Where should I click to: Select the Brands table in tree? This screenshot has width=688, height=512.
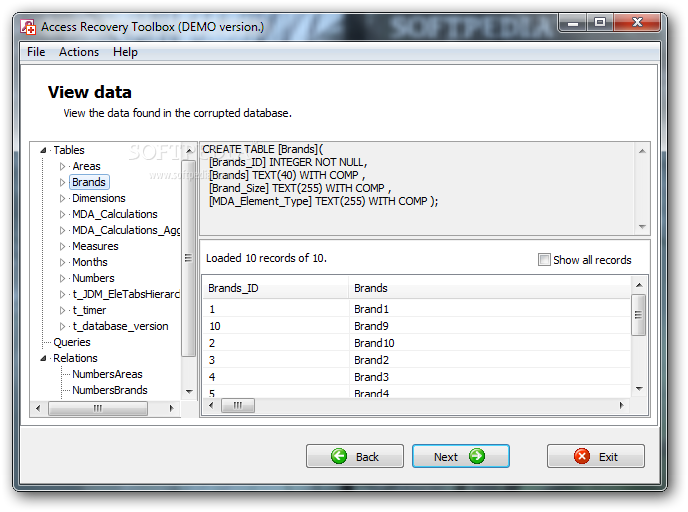[x=89, y=182]
